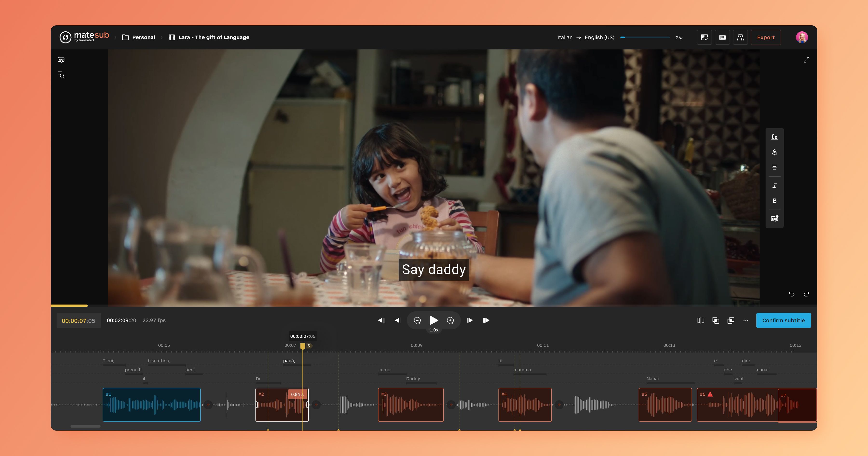Click Confirm subtitle button
This screenshot has height=456, width=868.
pos(783,320)
